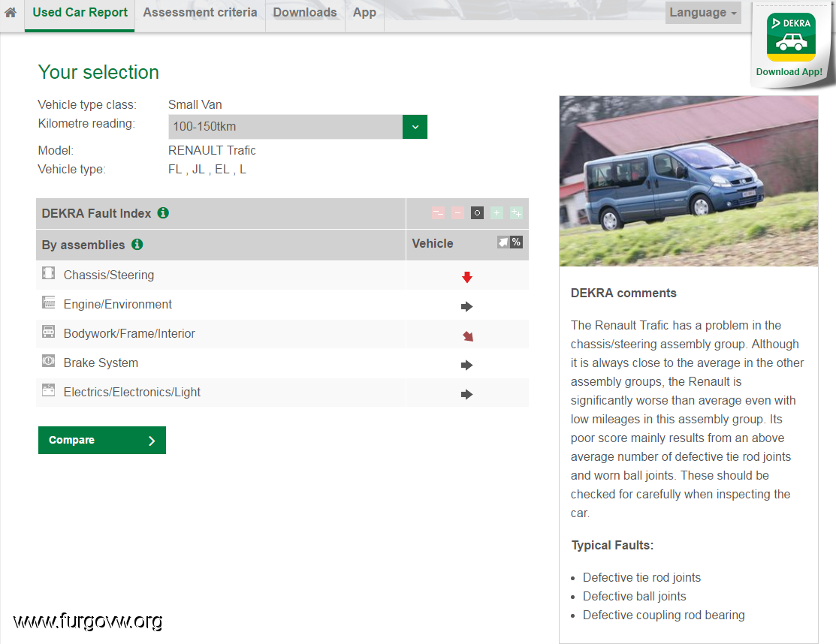Viewport: 836px width, 644px height.
Task: Click the By assemblies heading
Action: pyautogui.click(x=83, y=245)
